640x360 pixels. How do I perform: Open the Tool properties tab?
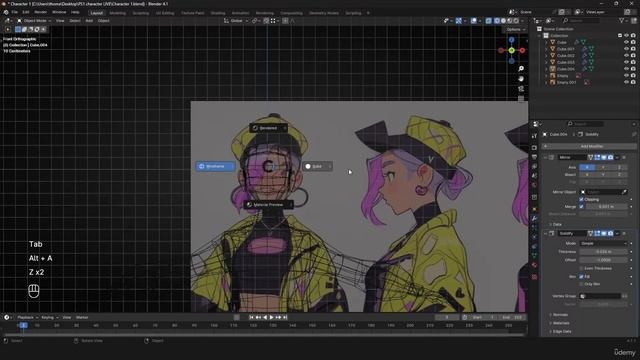click(534, 136)
